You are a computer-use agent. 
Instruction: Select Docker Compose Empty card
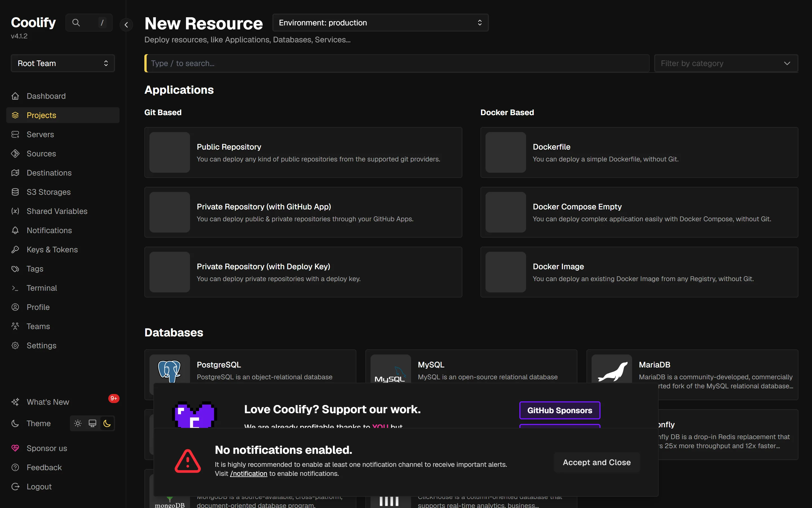click(x=639, y=212)
